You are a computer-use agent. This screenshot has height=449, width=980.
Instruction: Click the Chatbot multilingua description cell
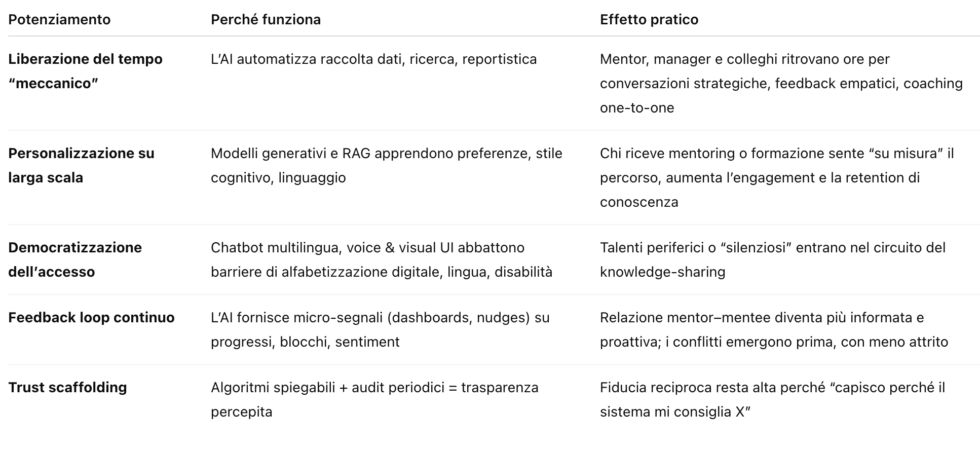point(382,259)
